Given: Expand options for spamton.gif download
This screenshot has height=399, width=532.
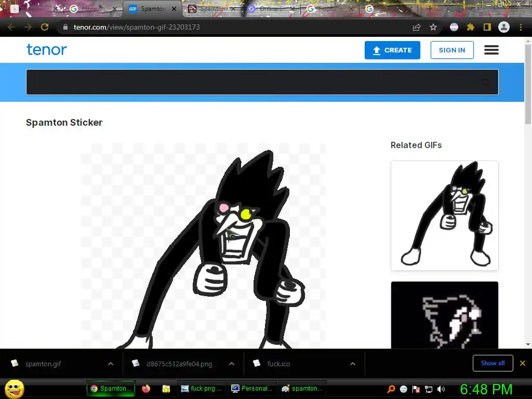Looking at the screenshot, I should click(111, 364).
